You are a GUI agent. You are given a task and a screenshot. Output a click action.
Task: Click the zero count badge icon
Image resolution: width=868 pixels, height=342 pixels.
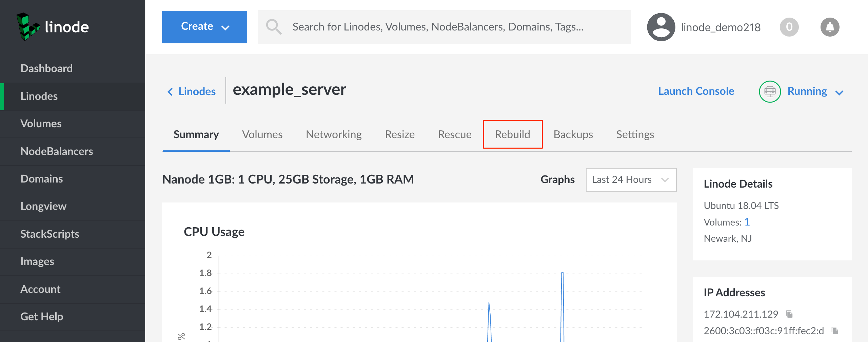tap(789, 27)
